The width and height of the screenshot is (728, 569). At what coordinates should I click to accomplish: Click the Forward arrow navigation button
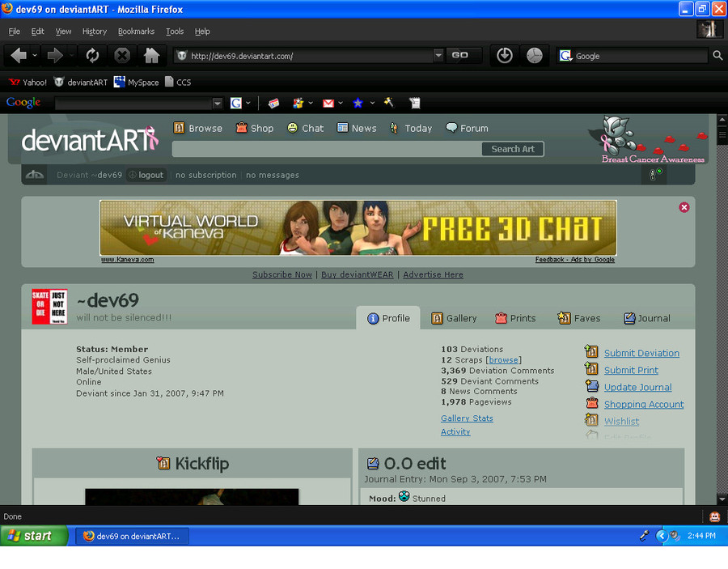click(55, 56)
